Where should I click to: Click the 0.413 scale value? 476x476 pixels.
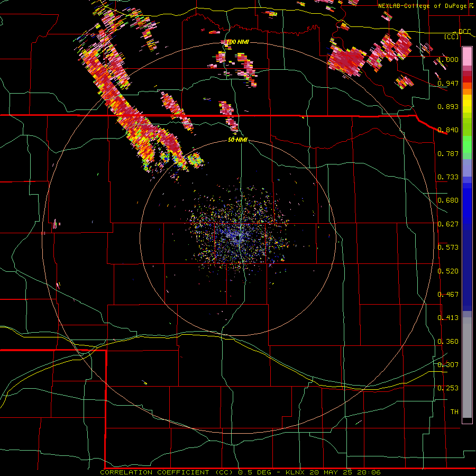pyautogui.click(x=448, y=318)
